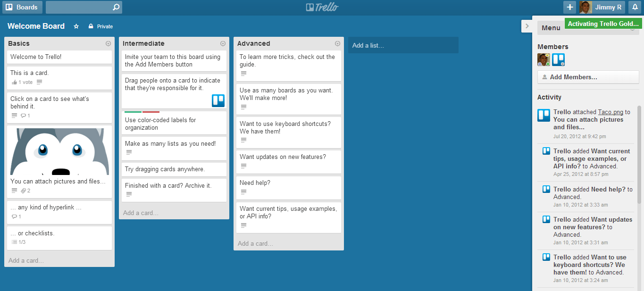Click the search input field
This screenshot has width=644, height=291.
pyautogui.click(x=79, y=7)
